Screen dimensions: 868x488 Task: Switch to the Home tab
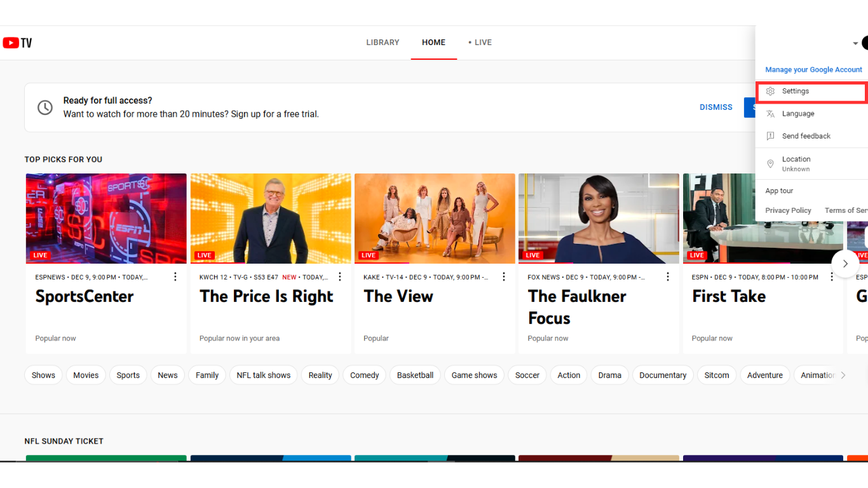click(434, 43)
